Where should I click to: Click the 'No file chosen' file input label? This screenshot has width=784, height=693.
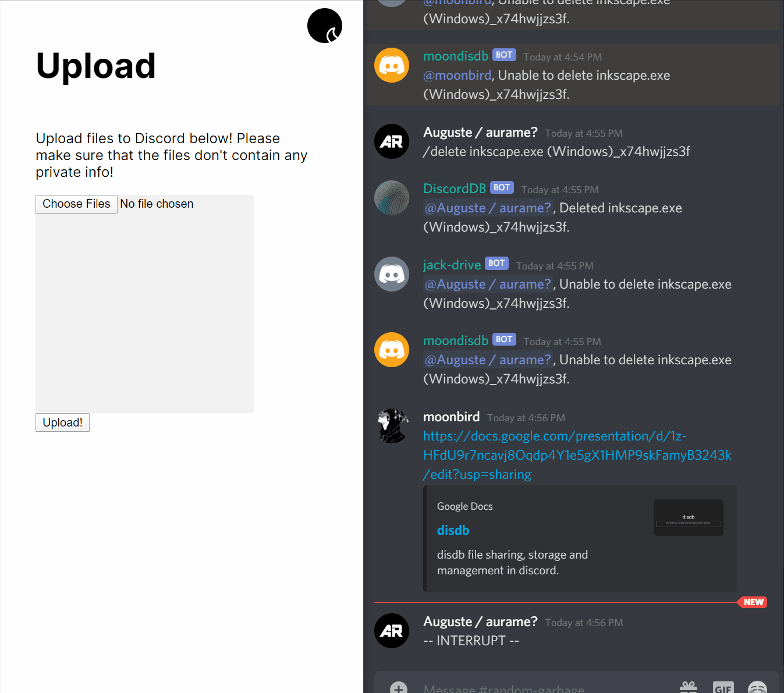pyautogui.click(x=157, y=204)
